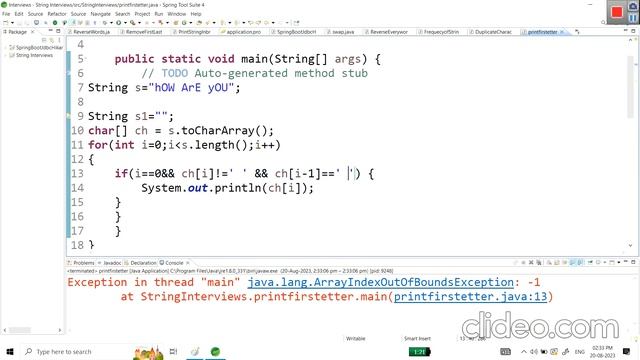Viewport: 640px width, 360px height.
Task: Expand the SpringBootJdbcHikar project
Action: pos(5,48)
